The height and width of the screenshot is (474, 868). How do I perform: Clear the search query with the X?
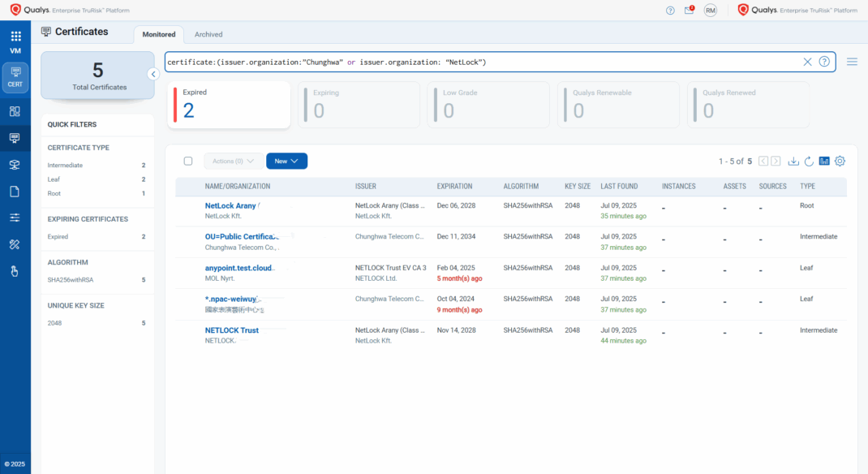(808, 61)
